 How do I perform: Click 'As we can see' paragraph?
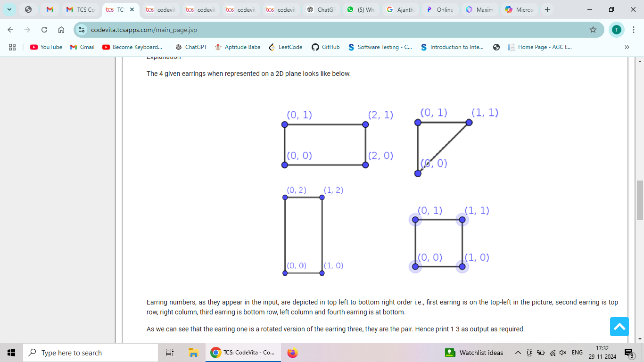tap(335, 329)
